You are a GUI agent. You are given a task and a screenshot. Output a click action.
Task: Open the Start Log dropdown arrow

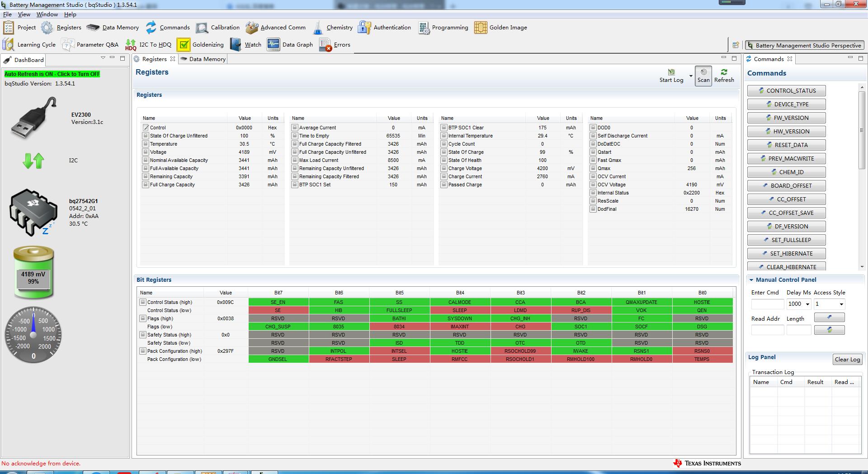690,76
